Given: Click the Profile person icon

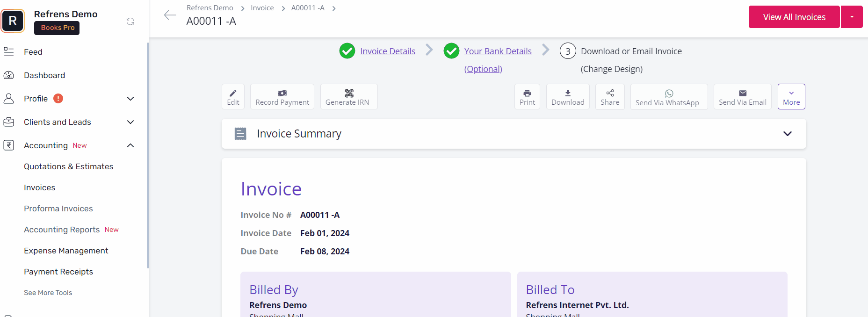Looking at the screenshot, I should [x=9, y=99].
